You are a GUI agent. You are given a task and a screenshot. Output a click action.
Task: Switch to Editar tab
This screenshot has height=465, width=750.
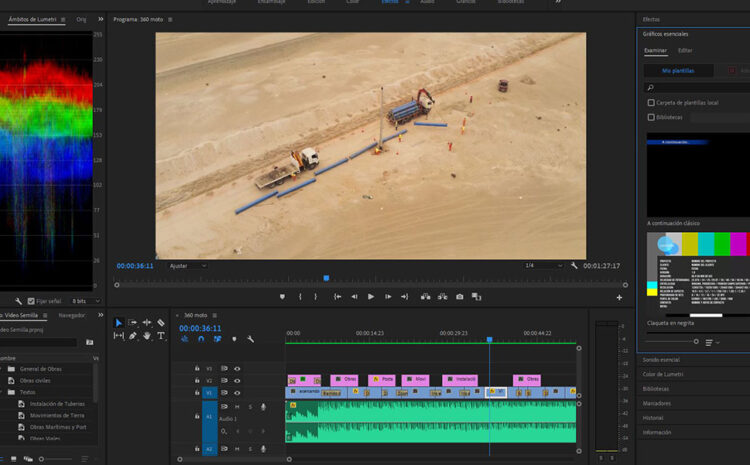click(685, 50)
